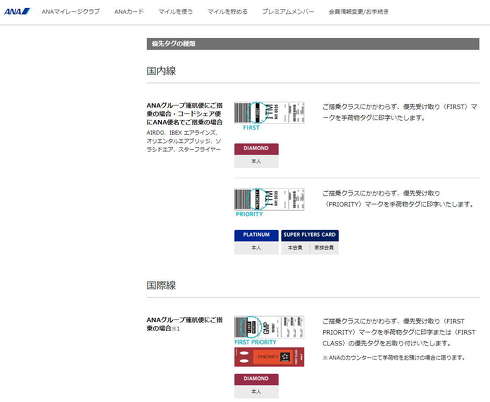Click the SUPER FLYERS CARD badge
This screenshot has height=402, width=490.
pyautogui.click(x=310, y=235)
